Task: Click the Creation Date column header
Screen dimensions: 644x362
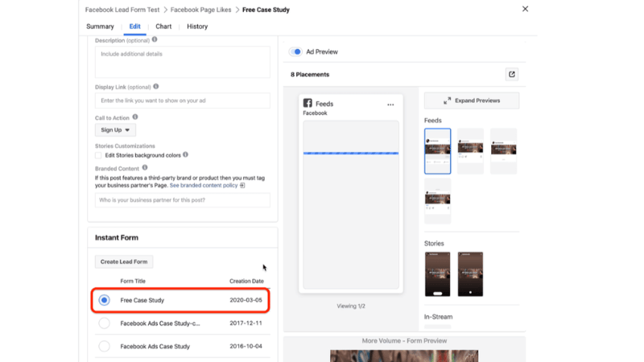Action: (246, 281)
